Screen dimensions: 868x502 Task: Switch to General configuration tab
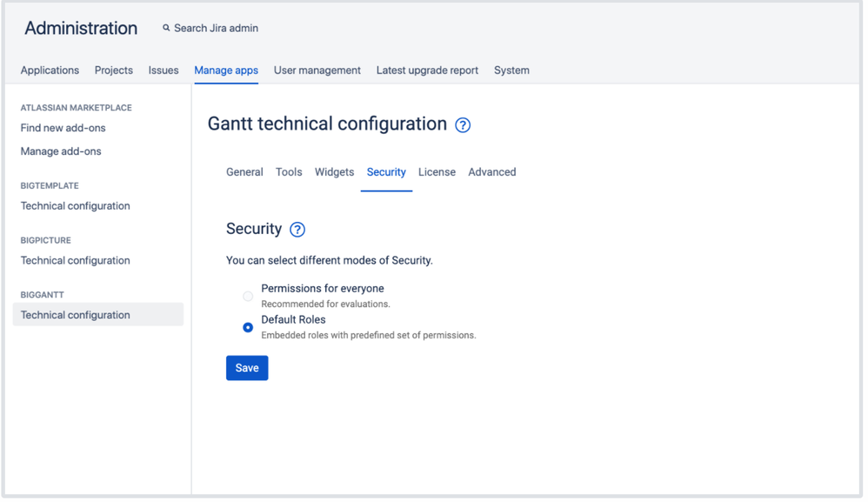[244, 172]
